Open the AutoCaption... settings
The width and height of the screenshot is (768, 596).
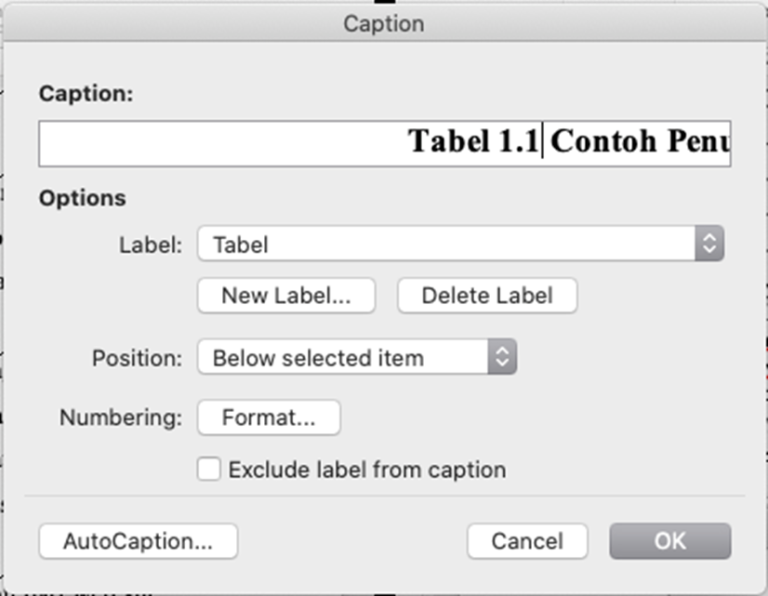click(138, 541)
